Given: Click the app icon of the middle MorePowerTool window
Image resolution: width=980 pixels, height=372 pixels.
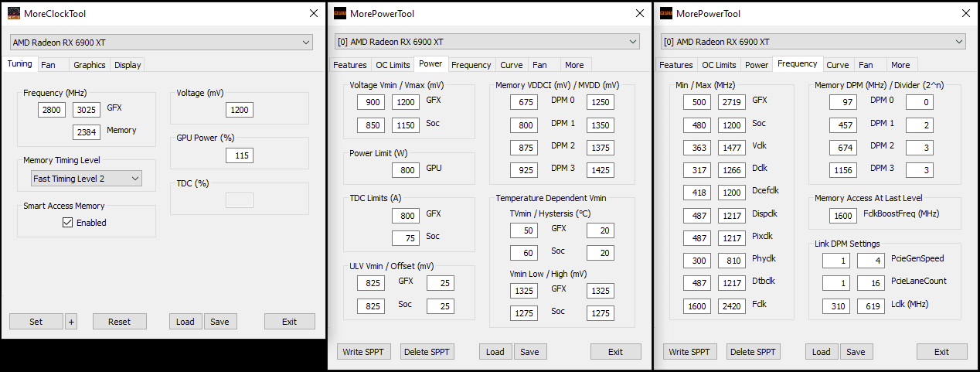Looking at the screenshot, I should click(x=339, y=13).
